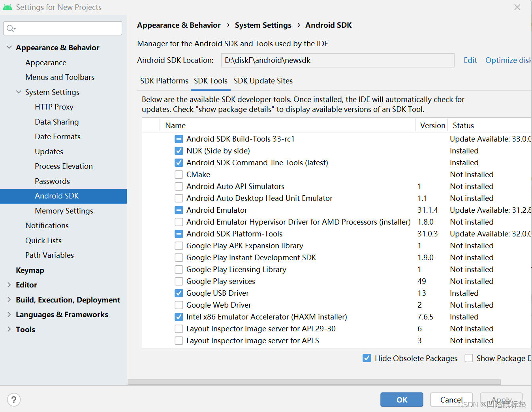Sort by the Status column header
The height and width of the screenshot is (412, 532).
coord(490,125)
